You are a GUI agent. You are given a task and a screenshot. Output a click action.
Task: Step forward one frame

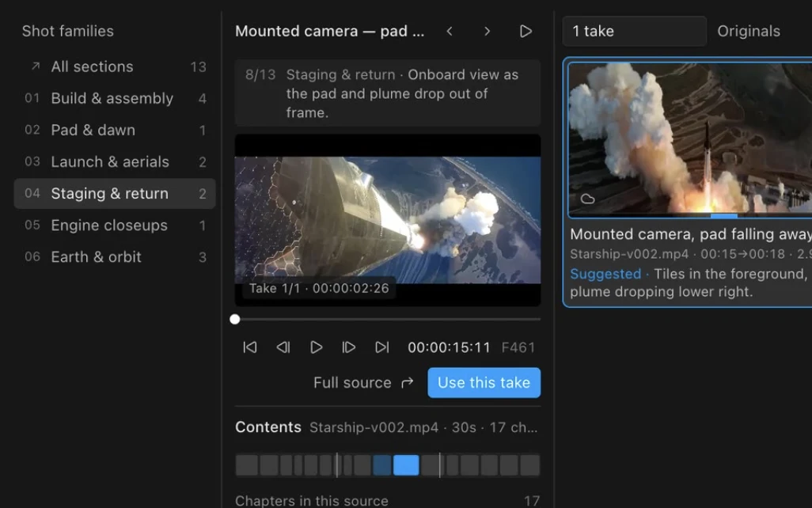click(x=349, y=347)
